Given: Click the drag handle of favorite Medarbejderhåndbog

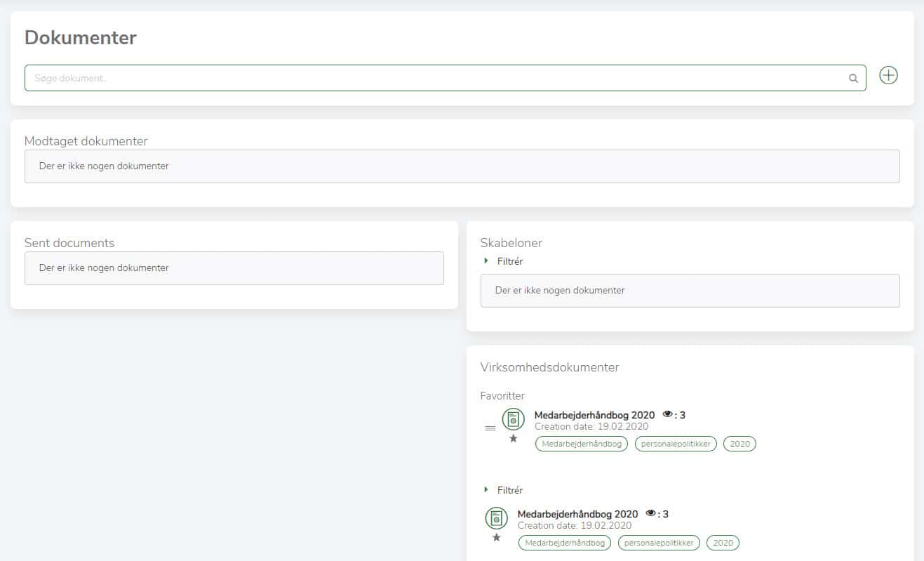Looking at the screenshot, I should coord(490,428).
